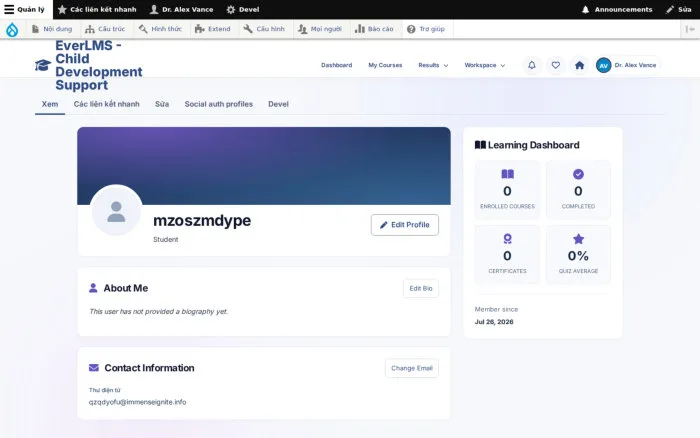Screen dimensions: 700x438
Task: Open the Hình thức admin menu
Action: point(160,29)
